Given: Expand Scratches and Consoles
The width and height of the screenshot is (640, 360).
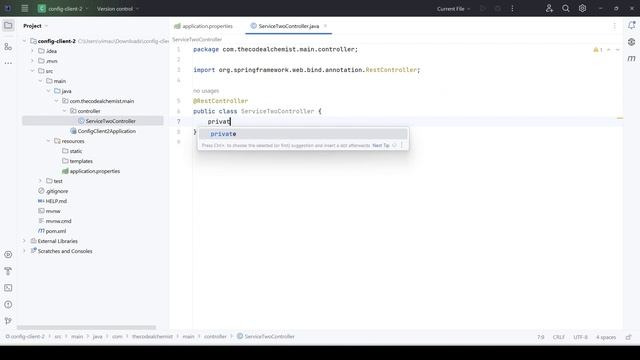Looking at the screenshot, I should pyautogui.click(x=24, y=251).
